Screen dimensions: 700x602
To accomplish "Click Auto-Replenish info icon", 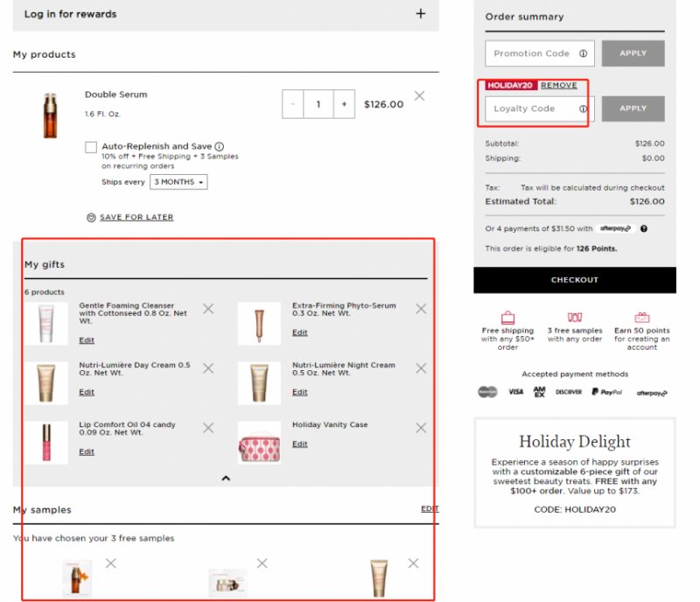I will [x=220, y=146].
